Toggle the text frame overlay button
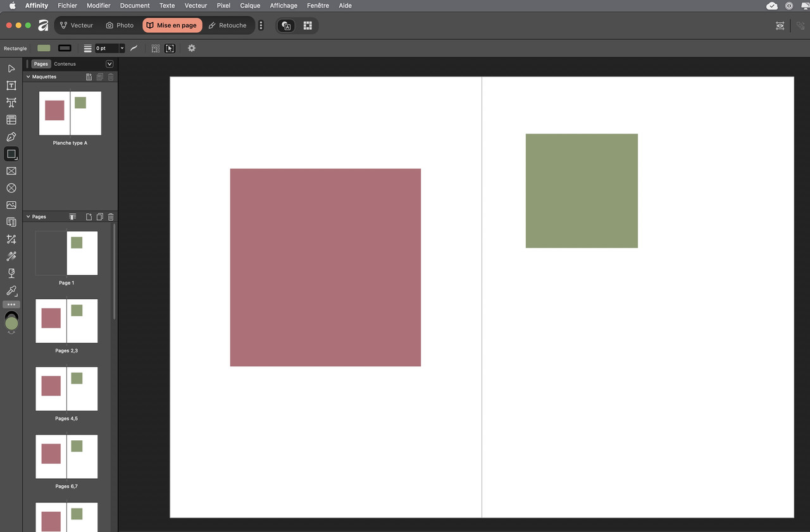Image resolution: width=810 pixels, height=532 pixels. (x=286, y=25)
